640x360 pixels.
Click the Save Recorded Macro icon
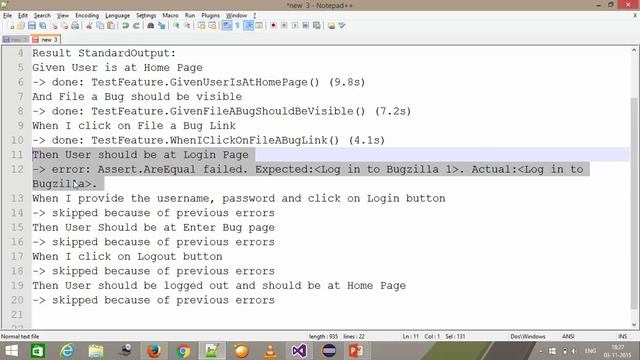pos(317,26)
